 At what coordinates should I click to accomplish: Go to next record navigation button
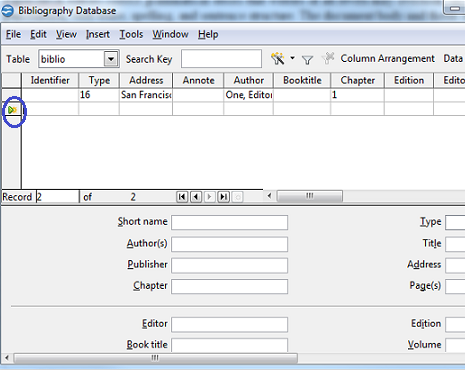209,197
